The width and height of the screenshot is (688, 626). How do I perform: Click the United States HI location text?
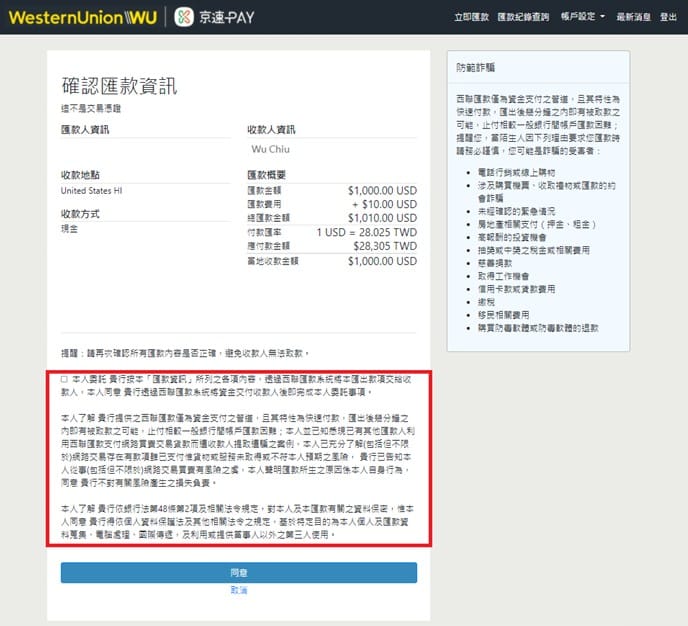[x=91, y=190]
